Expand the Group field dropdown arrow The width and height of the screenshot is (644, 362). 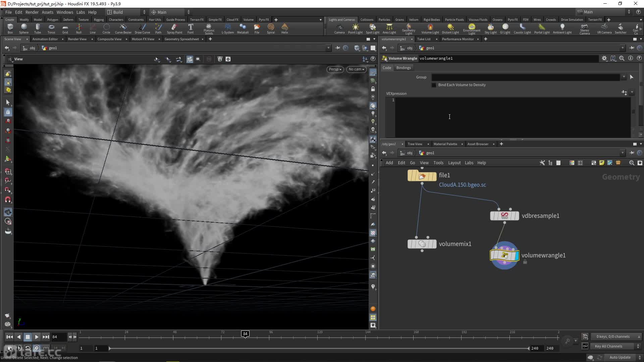pos(624,77)
